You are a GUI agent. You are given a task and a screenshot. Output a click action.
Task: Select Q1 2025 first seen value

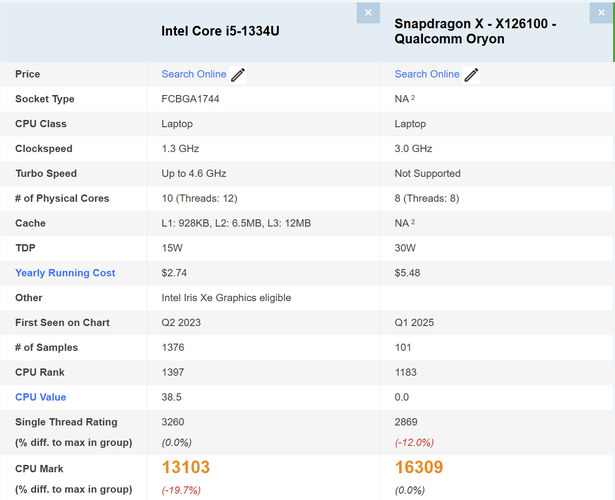[414, 323]
